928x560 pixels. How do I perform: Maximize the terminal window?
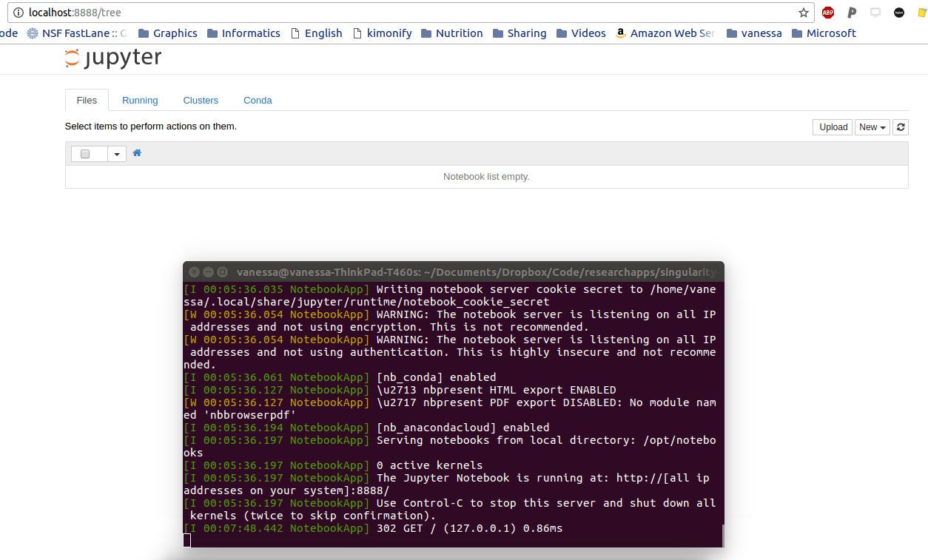222,272
